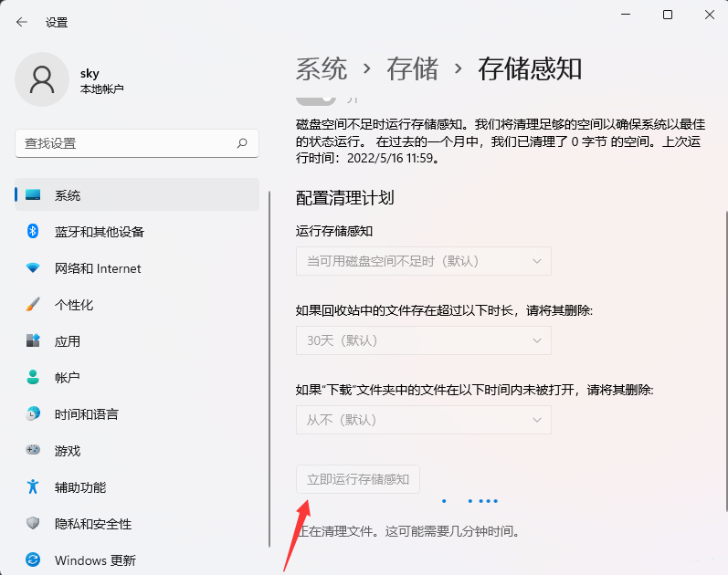
Task: Click 系统 breadcrumb in page header
Action: [322, 68]
